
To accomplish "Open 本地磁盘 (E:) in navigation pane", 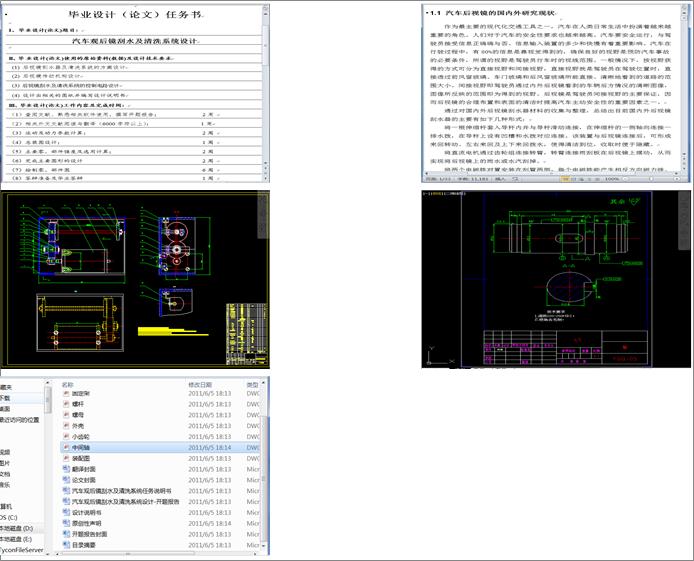I will tap(16, 539).
